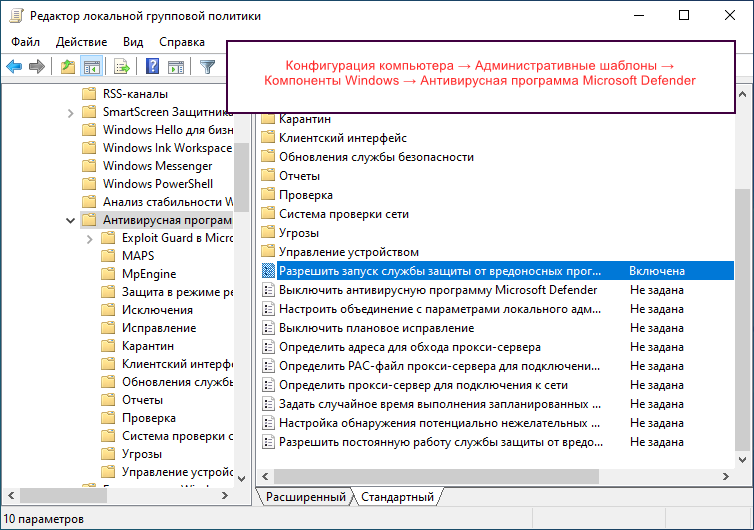
Task: Click right pane vertical scrollbar up arrow
Action: click(742, 94)
